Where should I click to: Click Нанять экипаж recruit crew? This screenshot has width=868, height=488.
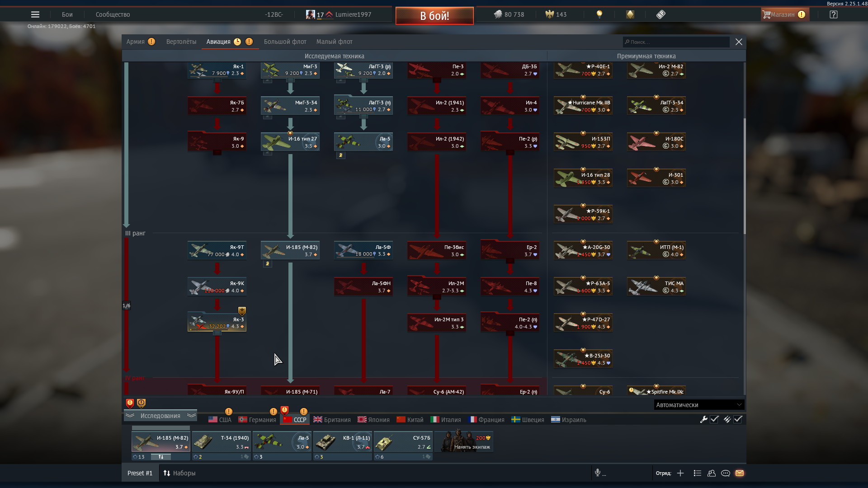point(464,442)
